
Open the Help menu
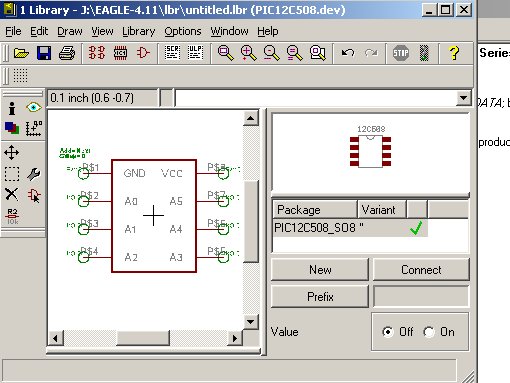(x=268, y=31)
